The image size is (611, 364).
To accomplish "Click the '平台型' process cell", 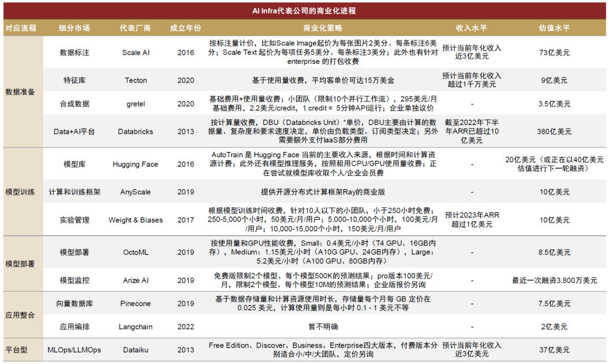I will pos(16,350).
